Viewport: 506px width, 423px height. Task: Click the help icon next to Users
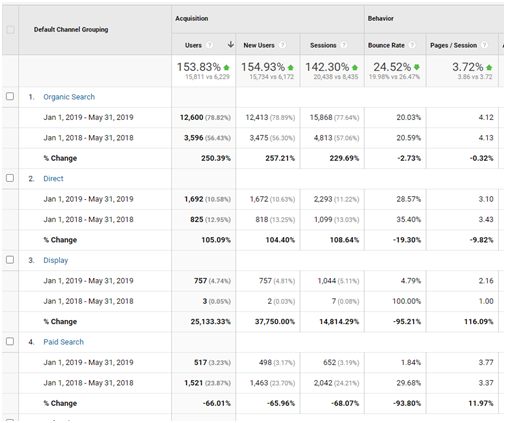point(209,45)
